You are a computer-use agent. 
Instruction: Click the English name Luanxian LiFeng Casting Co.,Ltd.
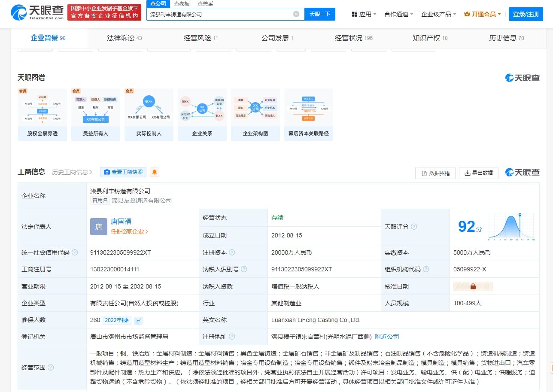316,320
